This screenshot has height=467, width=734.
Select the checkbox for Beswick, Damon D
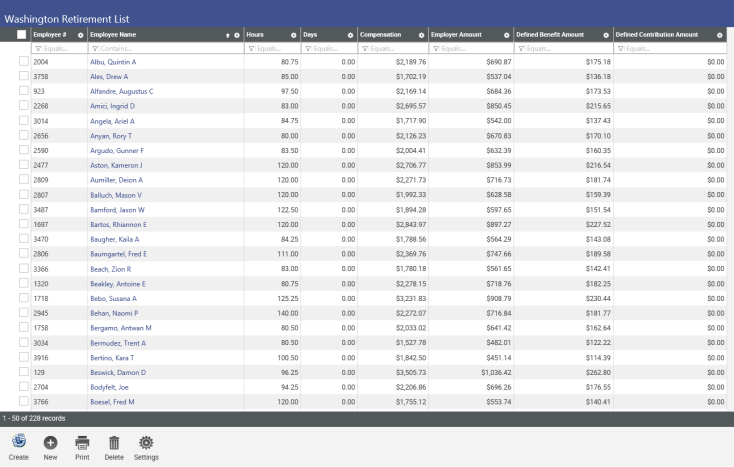[23, 372]
